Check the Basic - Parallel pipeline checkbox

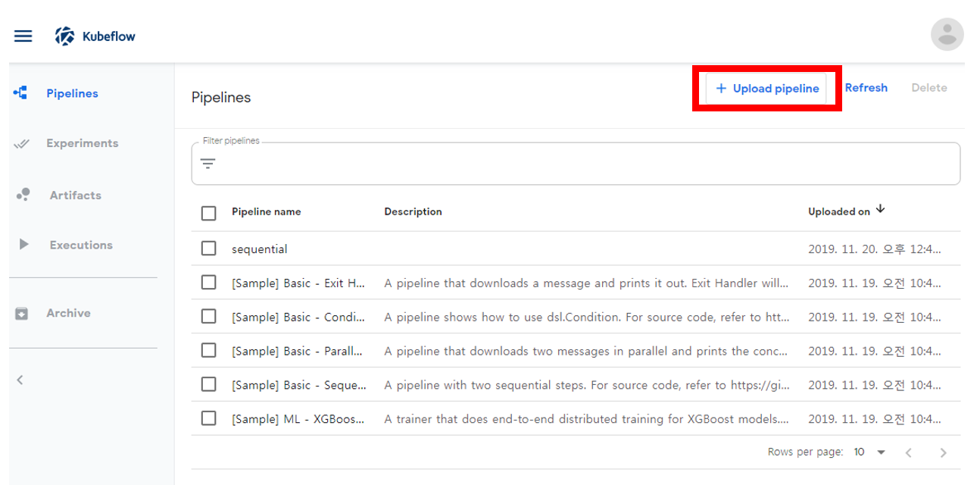[x=209, y=351]
